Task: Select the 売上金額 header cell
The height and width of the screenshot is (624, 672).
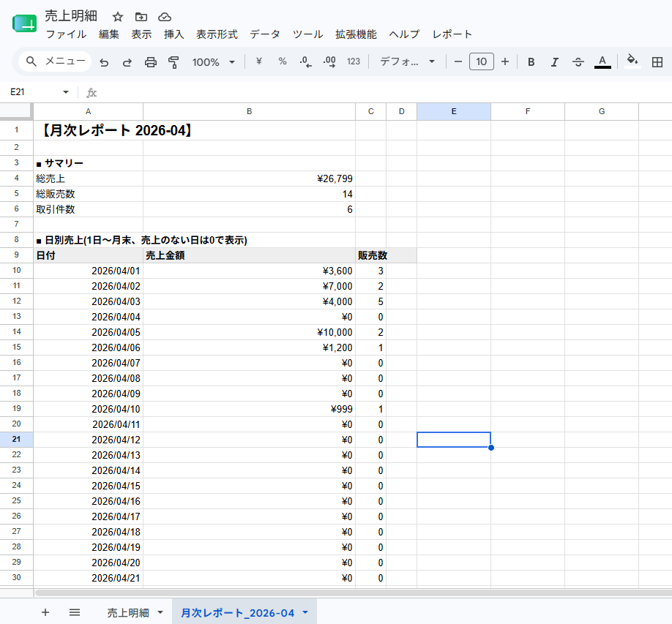Action: pyautogui.click(x=249, y=256)
